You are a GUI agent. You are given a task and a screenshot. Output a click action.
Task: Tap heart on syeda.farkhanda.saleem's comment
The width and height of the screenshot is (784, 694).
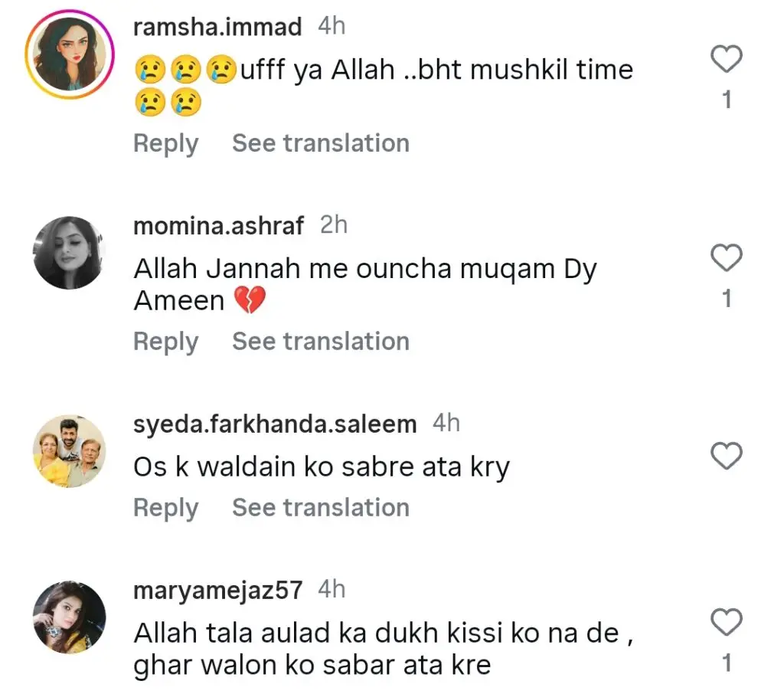pos(727,457)
